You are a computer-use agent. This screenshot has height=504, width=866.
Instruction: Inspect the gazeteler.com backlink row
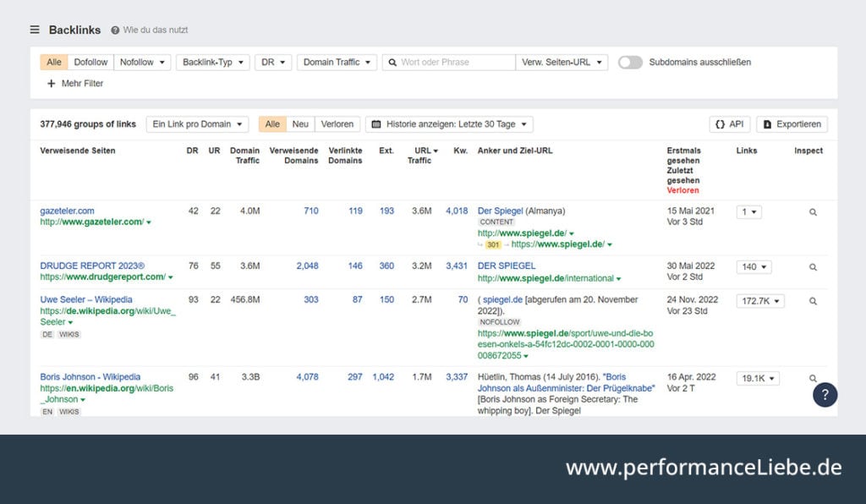click(813, 212)
